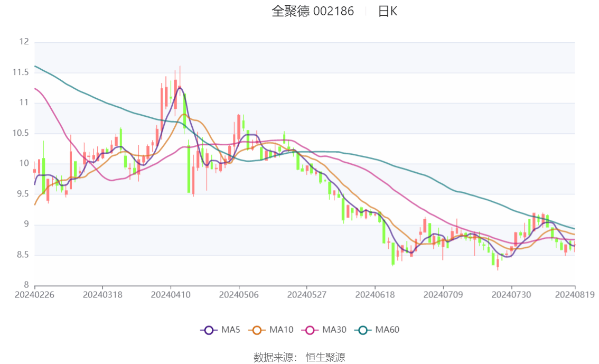Click the MA5 legend circle icon
Viewport: 599px width, 364px height.
point(210,330)
